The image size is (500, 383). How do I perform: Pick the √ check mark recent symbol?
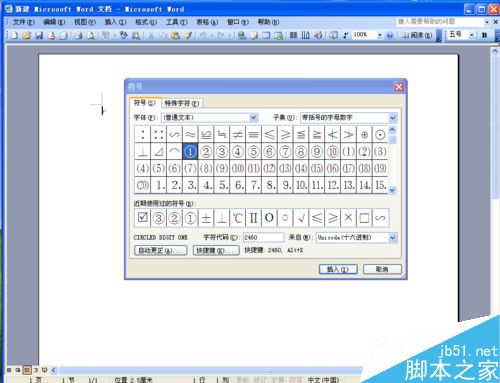point(301,218)
